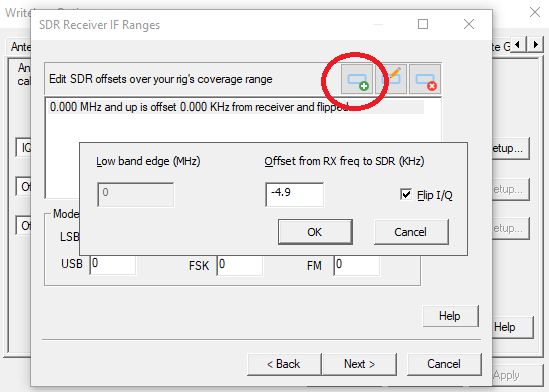Close the background options window
Image resolution: width=549 pixels, height=392 pixels.
[x=535, y=12]
